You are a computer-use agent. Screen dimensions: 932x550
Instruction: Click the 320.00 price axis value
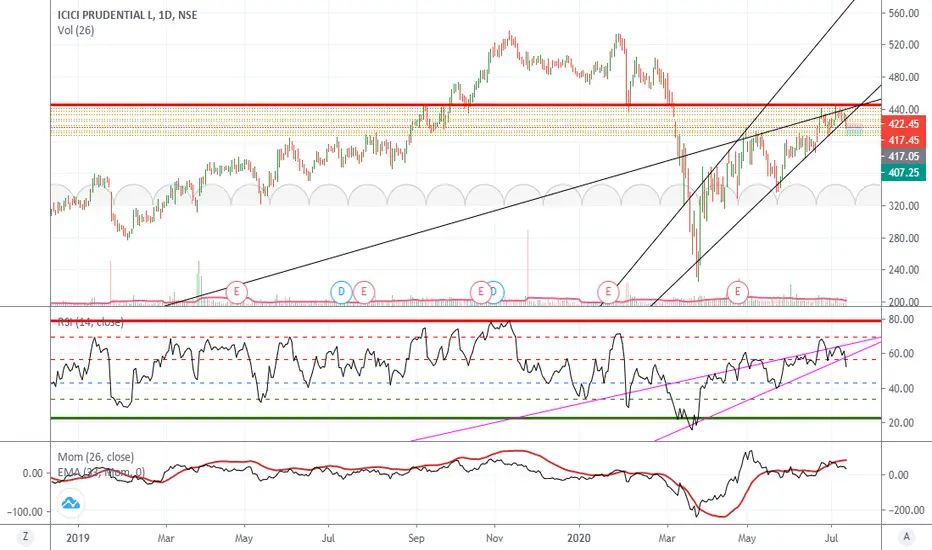point(904,206)
